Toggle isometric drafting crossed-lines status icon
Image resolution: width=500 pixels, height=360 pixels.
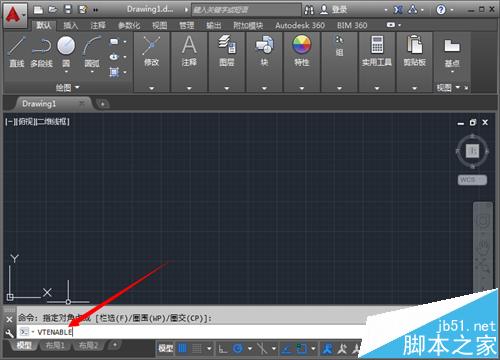coord(262,349)
